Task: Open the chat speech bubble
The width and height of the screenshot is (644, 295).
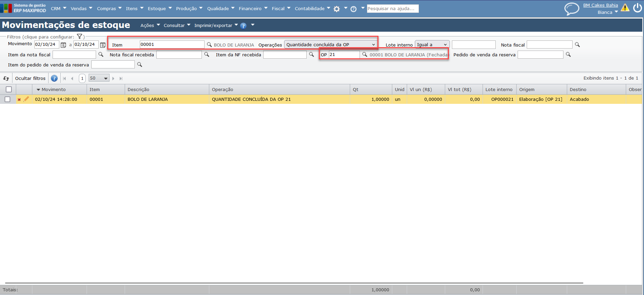Action: pyautogui.click(x=572, y=9)
